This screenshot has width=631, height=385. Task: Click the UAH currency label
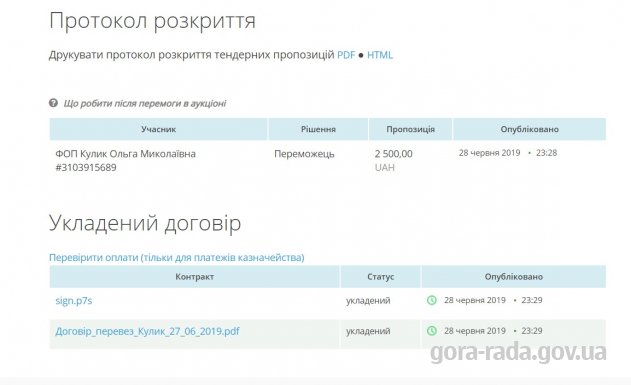point(385,167)
